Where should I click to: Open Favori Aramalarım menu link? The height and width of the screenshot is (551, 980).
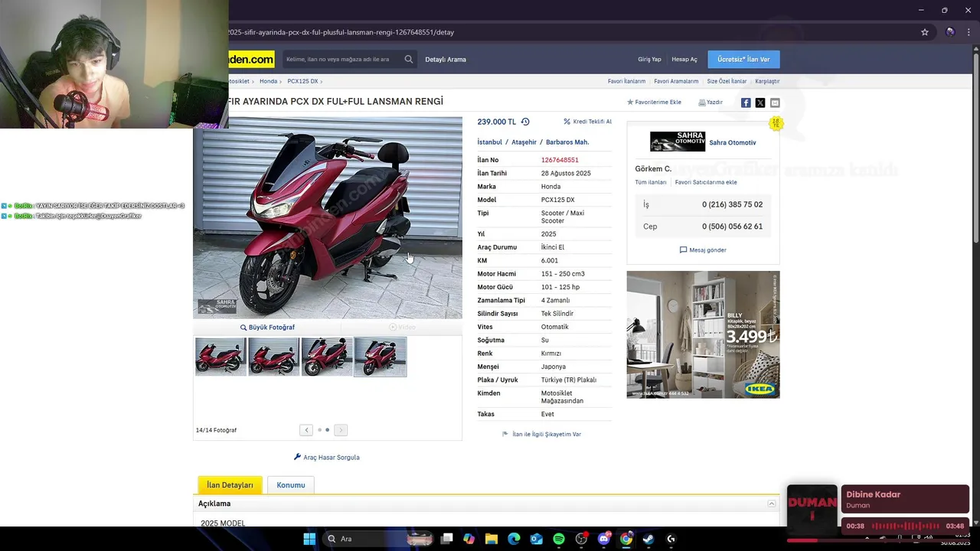676,81
